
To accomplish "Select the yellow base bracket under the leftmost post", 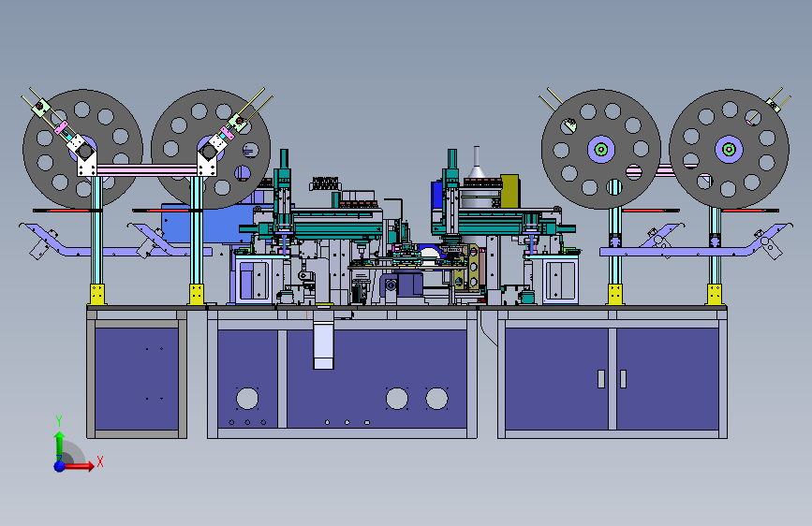I will (x=97, y=294).
